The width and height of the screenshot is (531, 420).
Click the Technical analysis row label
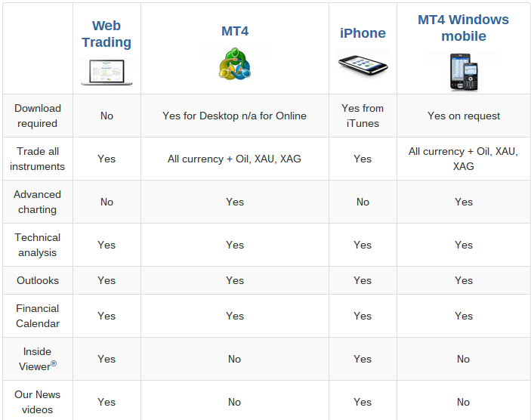pos(38,245)
